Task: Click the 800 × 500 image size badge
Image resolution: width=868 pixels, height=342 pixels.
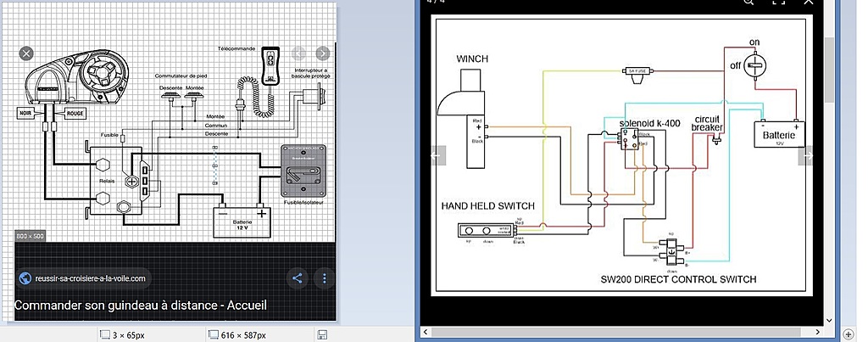Action: (31, 236)
